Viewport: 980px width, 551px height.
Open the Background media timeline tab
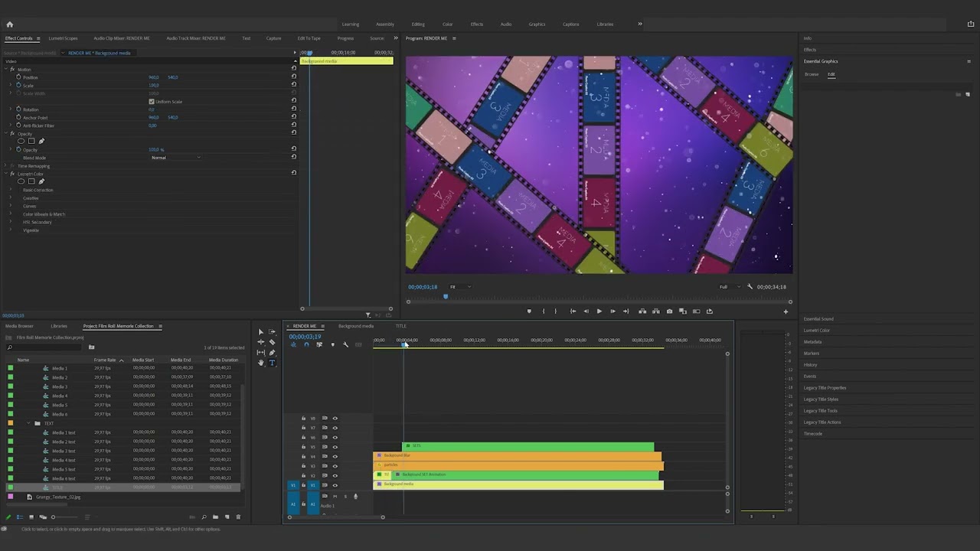point(356,326)
